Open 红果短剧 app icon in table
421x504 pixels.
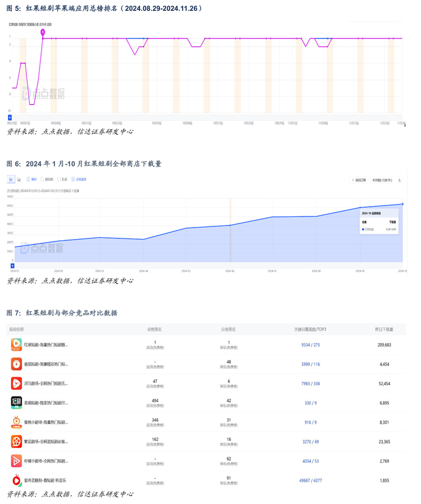[16, 345]
